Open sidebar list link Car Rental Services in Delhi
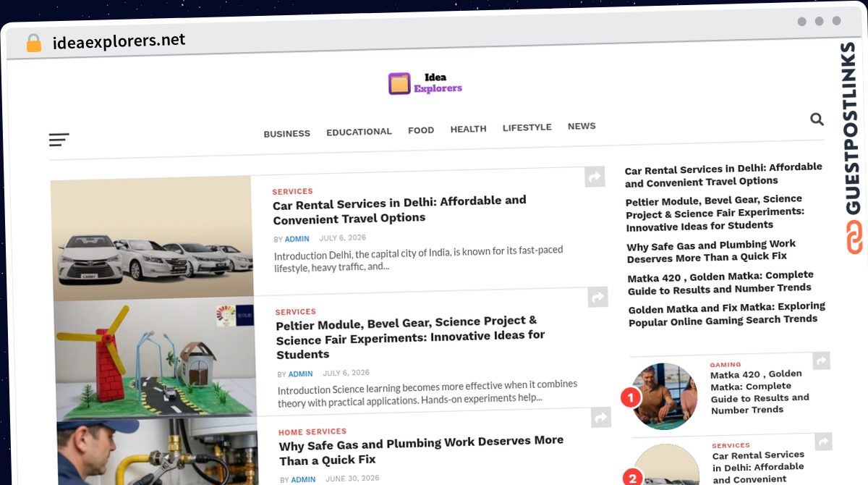This screenshot has height=485, width=868. coord(723,175)
